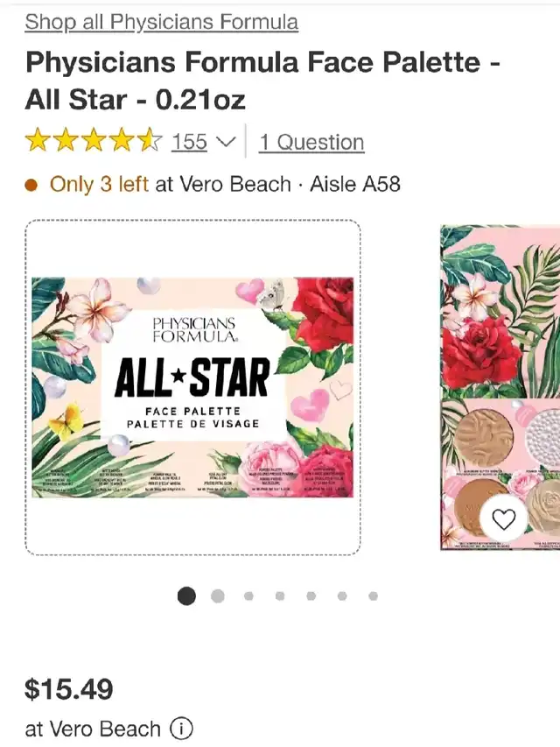Jump to the fifth carousel dot

pos(311,595)
